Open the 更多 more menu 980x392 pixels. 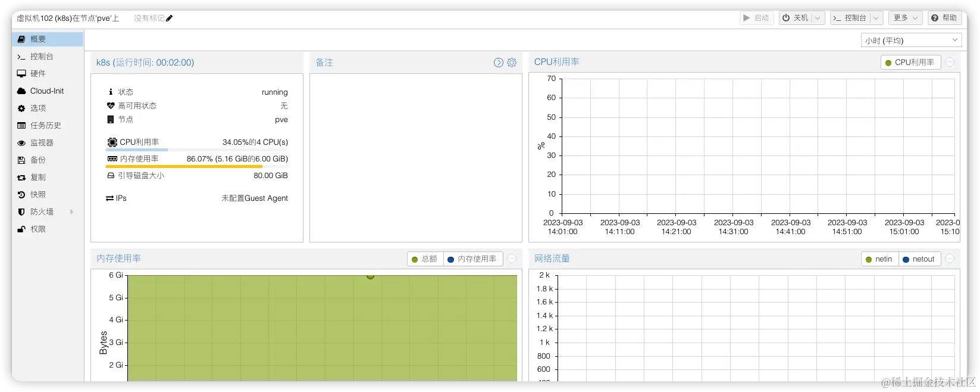(x=906, y=18)
